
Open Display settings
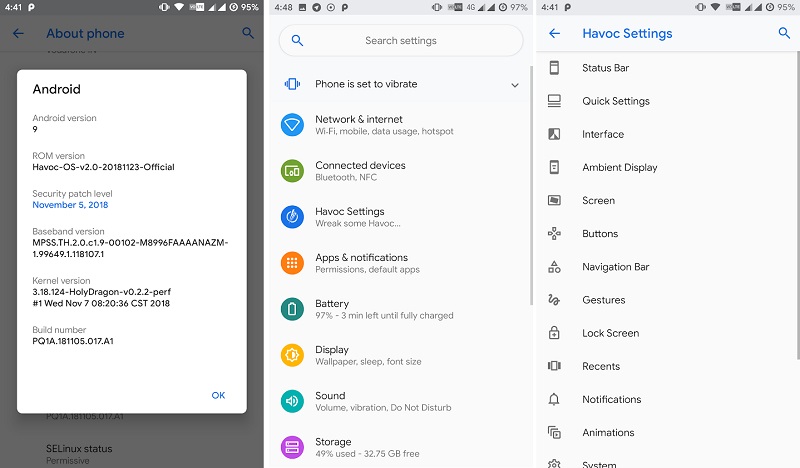pyautogui.click(x=401, y=355)
